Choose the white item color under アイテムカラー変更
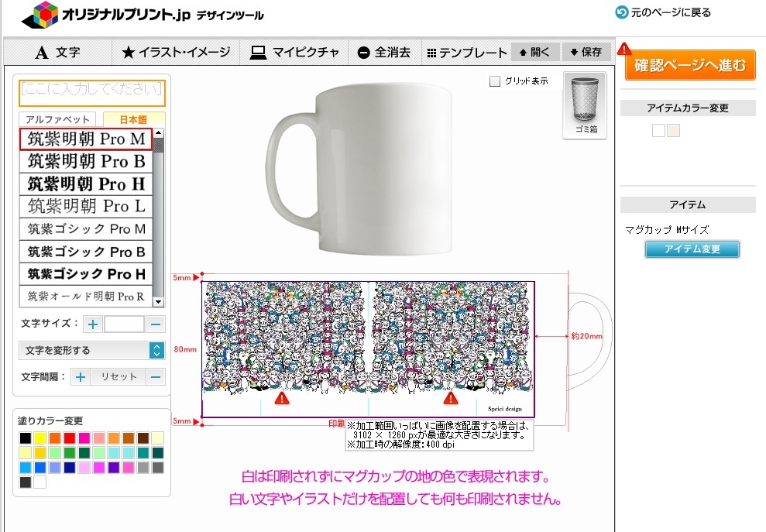The height and width of the screenshot is (532, 766). tap(658, 130)
